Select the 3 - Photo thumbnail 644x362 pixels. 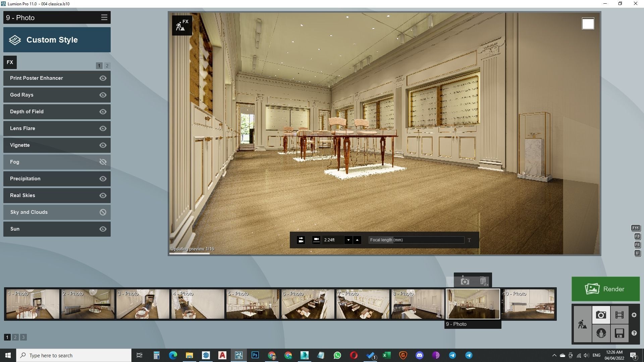143,304
